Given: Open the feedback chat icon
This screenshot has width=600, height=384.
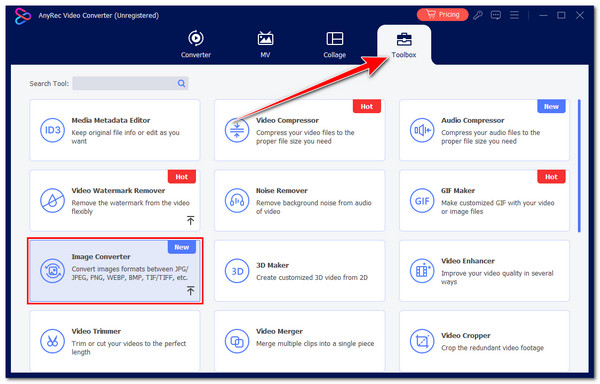Looking at the screenshot, I should click(x=496, y=15).
